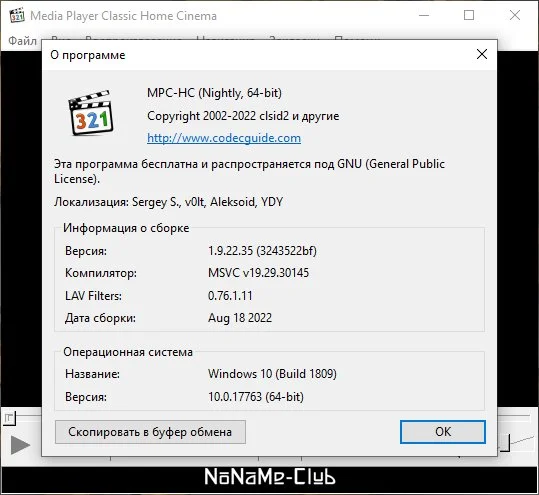Open the Файл menu

[22, 41]
